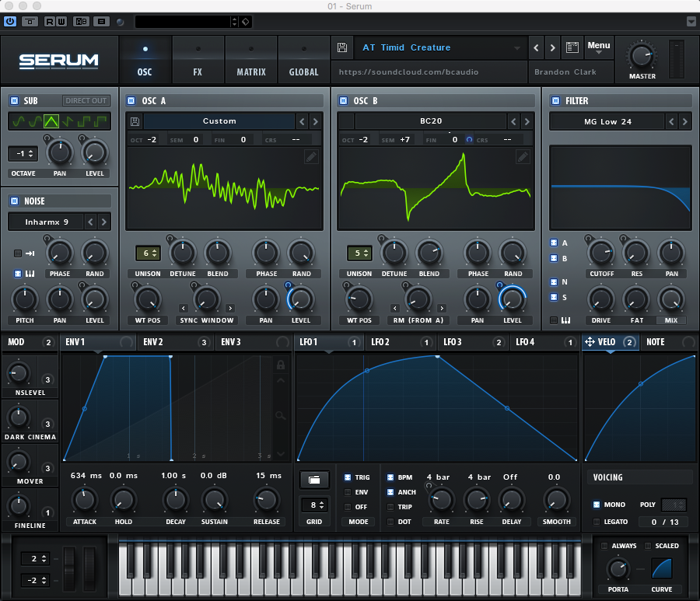700x601 pixels.
Task: Toggle the FILTER enable switch
Action: (x=555, y=100)
